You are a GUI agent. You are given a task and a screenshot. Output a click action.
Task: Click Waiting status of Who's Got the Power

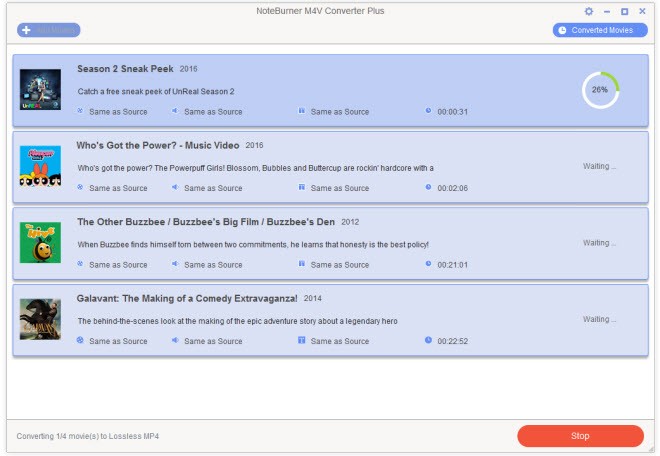tap(599, 166)
